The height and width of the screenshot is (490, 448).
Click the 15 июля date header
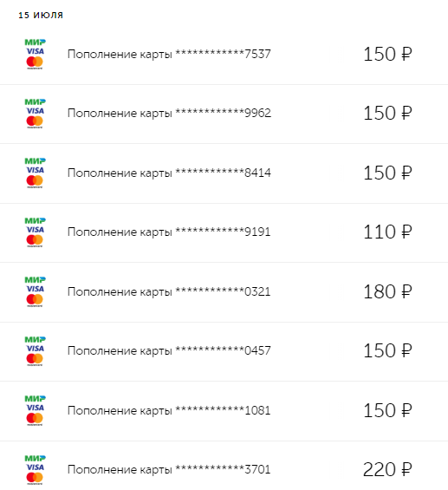(41, 15)
